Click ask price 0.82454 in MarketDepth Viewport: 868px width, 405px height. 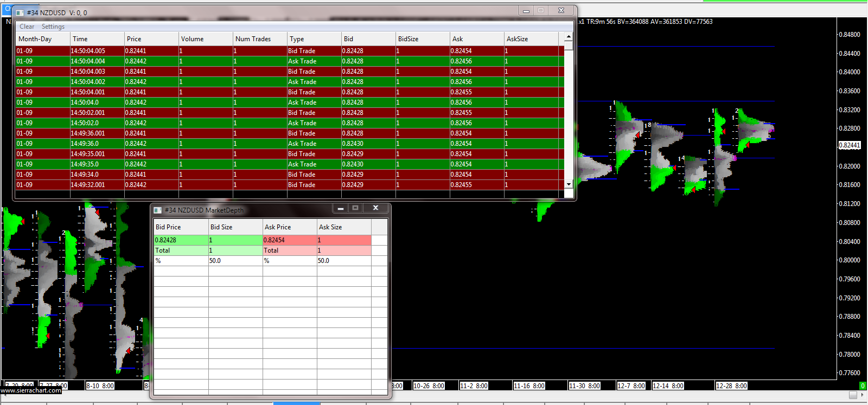click(290, 240)
